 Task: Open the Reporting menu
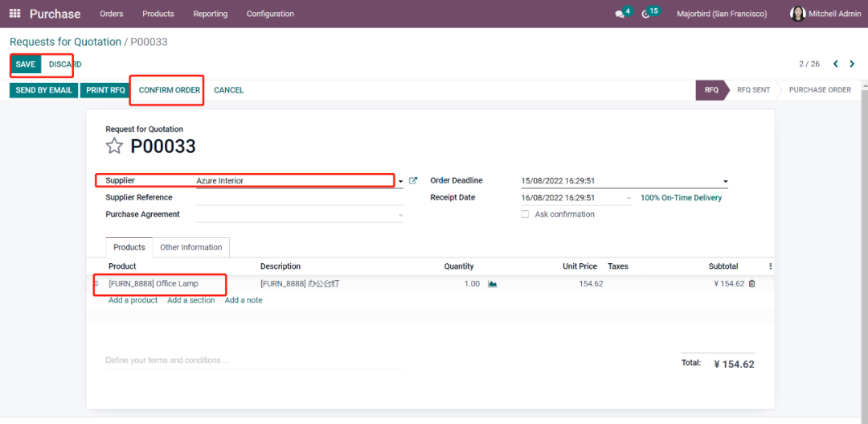pyautogui.click(x=211, y=14)
